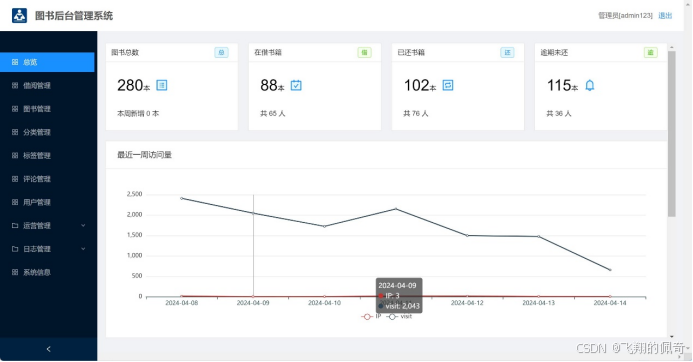This screenshot has height=362, width=693.
Task: Open 图书管理 in the sidebar
Action: (x=47, y=109)
